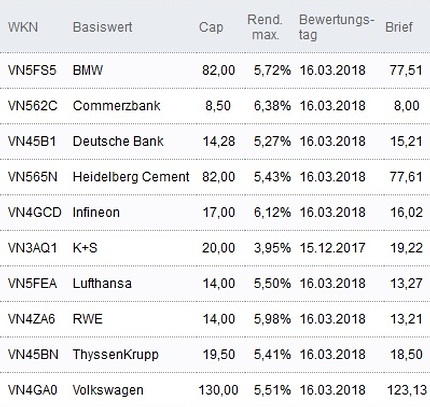Select the Commerzbank underlying row
The image size is (430, 407).
coord(215,106)
